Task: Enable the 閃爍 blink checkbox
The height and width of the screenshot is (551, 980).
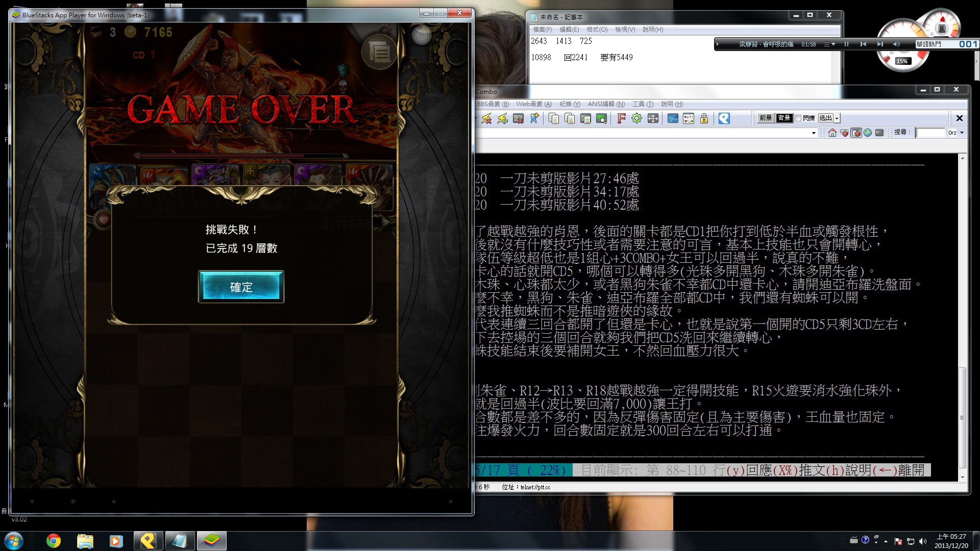Action: (x=798, y=118)
